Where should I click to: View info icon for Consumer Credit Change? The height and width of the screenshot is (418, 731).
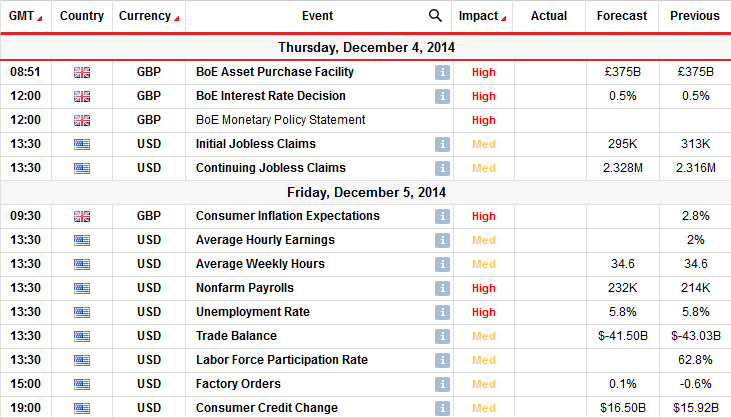[x=442, y=408]
